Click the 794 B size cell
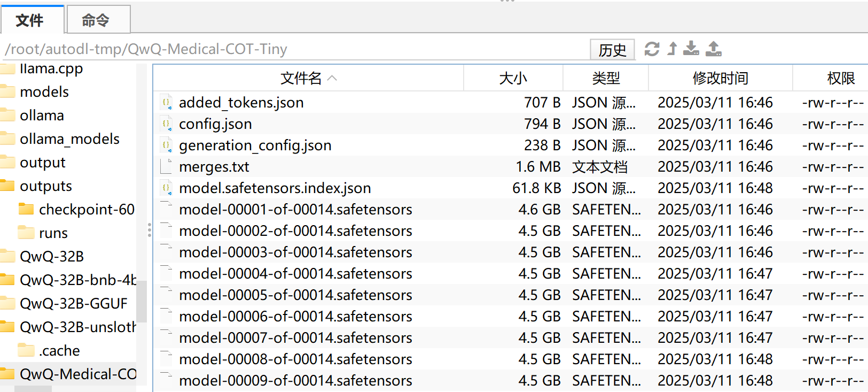The width and height of the screenshot is (868, 392). [542, 124]
